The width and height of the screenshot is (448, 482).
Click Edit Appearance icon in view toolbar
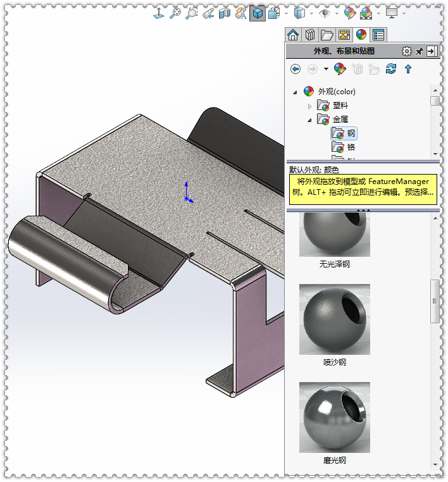(350, 13)
